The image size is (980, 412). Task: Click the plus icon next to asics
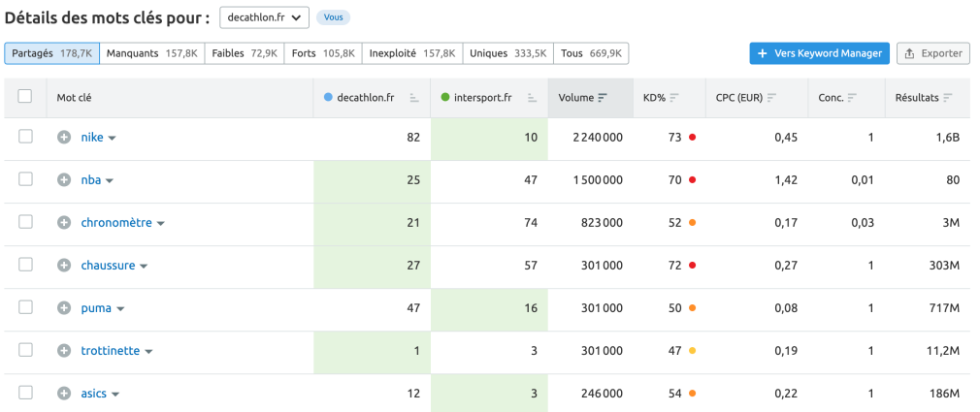64,394
